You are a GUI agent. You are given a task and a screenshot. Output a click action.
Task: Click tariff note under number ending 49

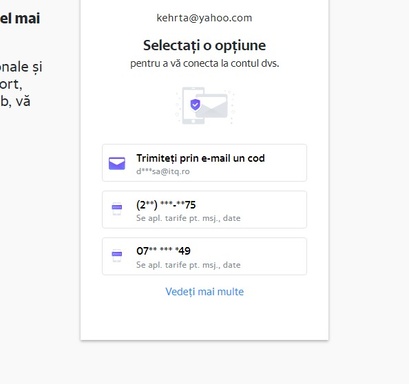point(188,265)
